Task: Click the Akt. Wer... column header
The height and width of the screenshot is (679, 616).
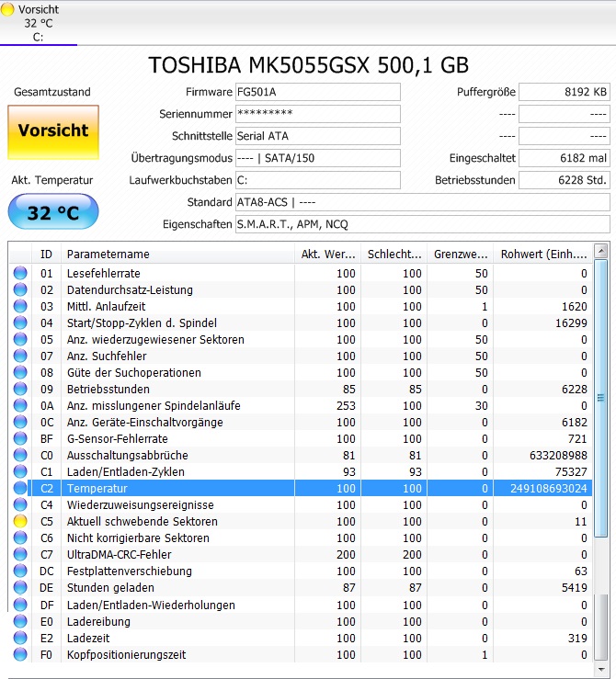Action: point(328,255)
